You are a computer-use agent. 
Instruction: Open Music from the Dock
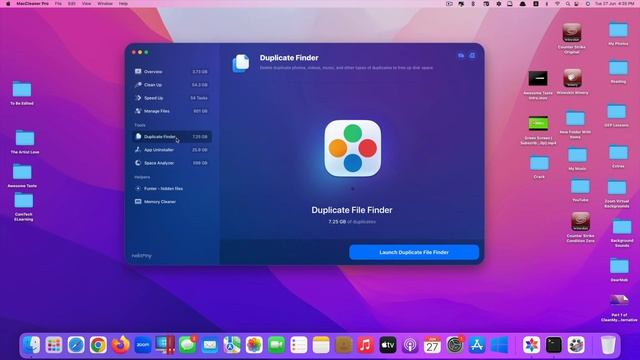point(365,345)
